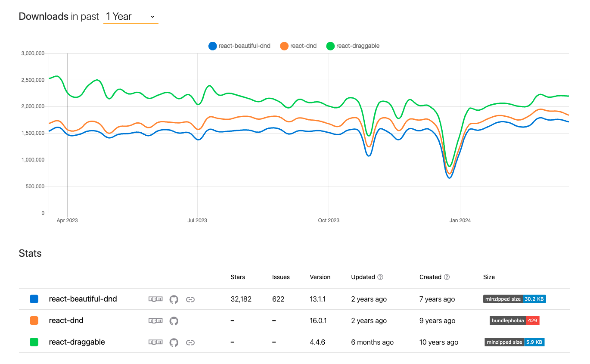The height and width of the screenshot is (364, 590).
Task: Open GitHub repo for react-draggable
Action: 174,342
